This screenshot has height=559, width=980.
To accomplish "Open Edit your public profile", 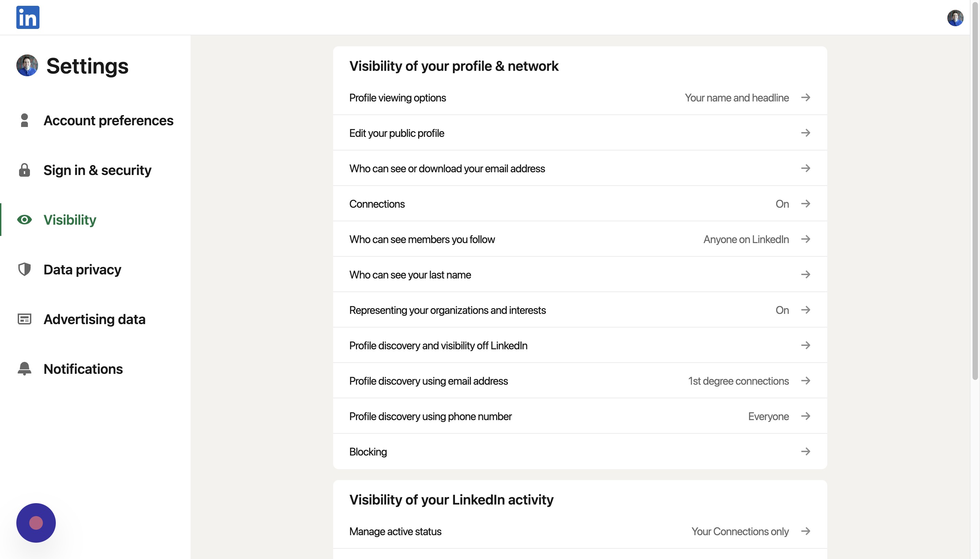I will point(579,133).
